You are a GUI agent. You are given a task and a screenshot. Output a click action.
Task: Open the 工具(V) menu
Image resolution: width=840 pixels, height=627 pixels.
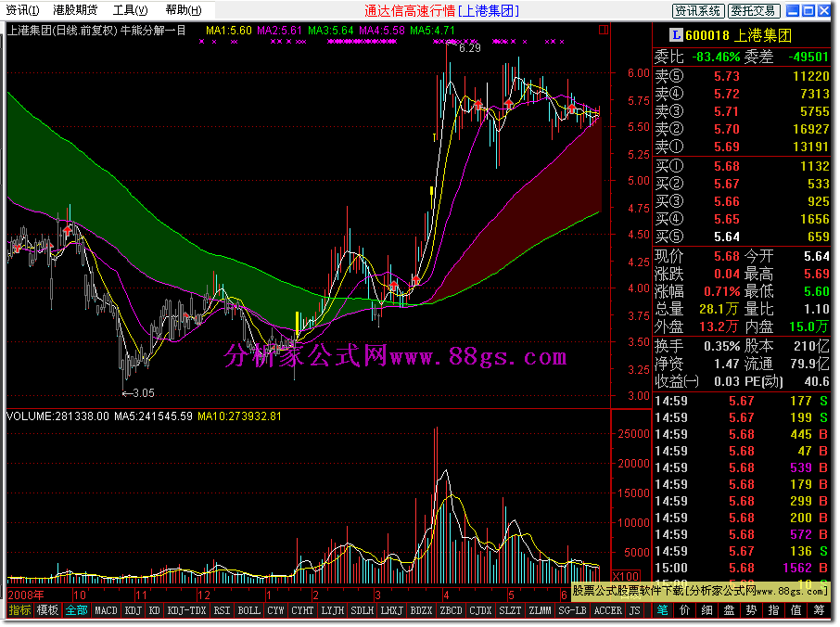(130, 10)
